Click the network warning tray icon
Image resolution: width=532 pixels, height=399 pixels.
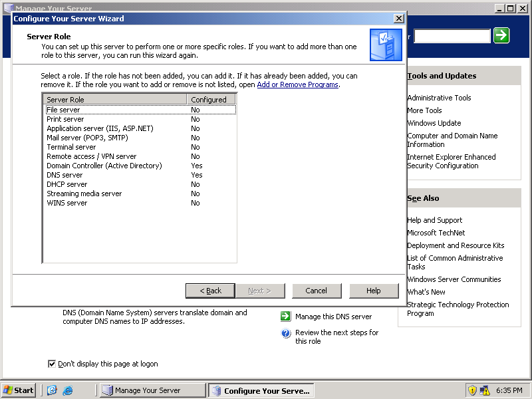(x=485, y=390)
